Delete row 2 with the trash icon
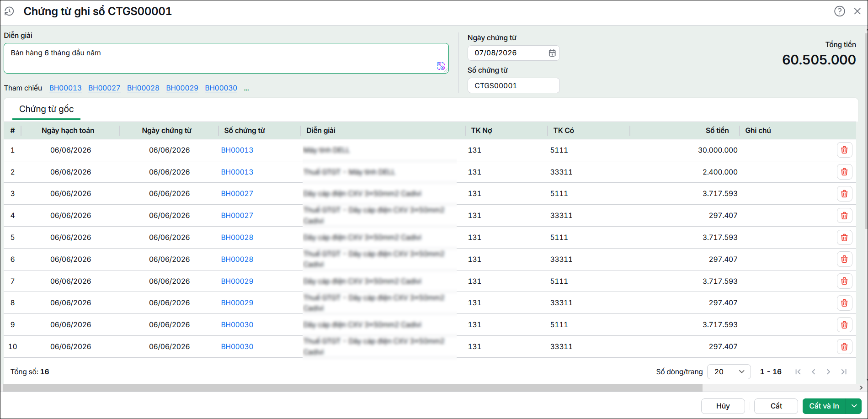Image resolution: width=868 pixels, height=419 pixels. 844,172
